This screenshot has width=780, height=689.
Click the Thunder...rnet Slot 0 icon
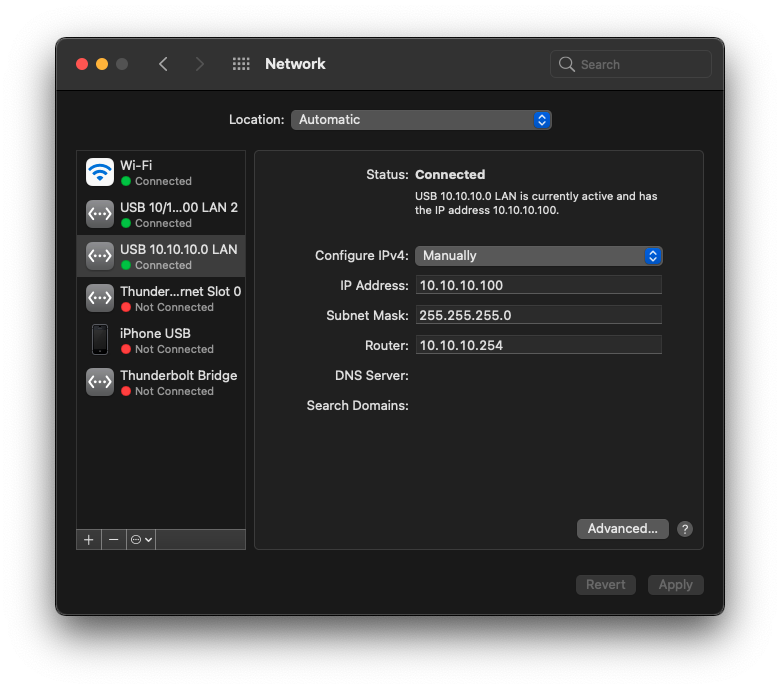point(99,298)
